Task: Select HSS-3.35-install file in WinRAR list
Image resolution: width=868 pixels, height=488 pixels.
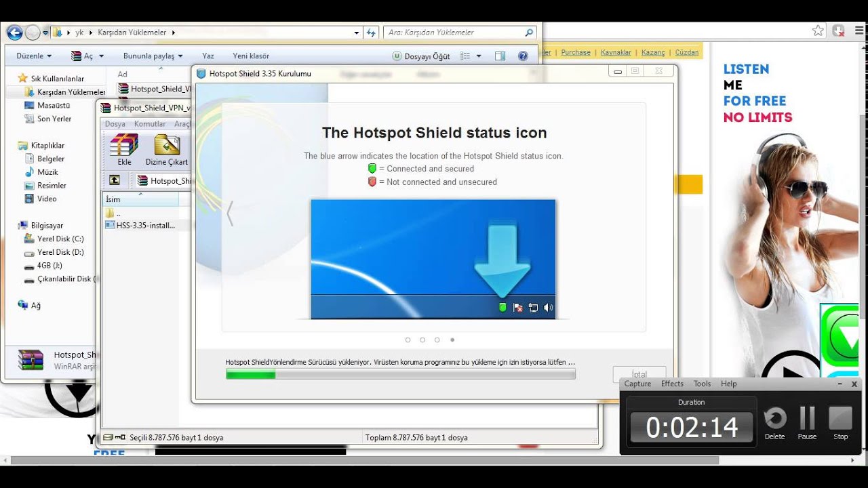Action: point(140,225)
